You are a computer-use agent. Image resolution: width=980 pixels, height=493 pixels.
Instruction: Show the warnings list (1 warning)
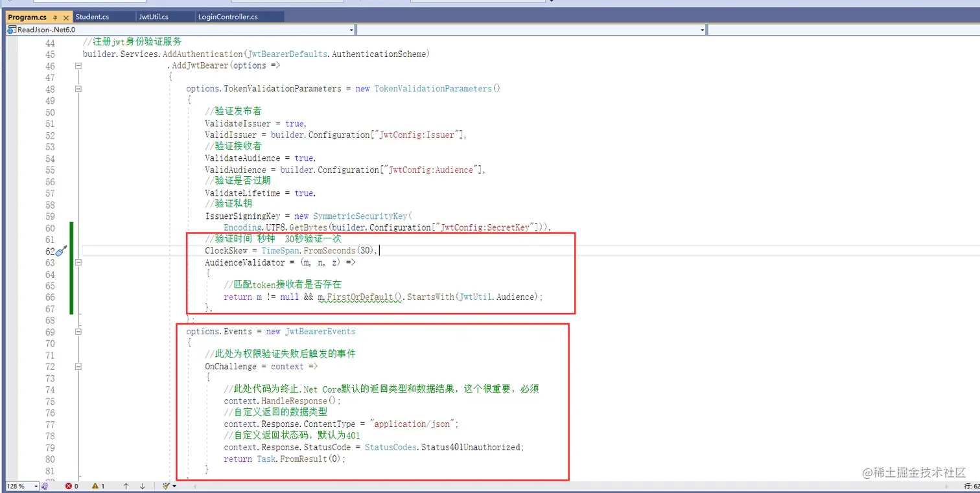point(99,486)
